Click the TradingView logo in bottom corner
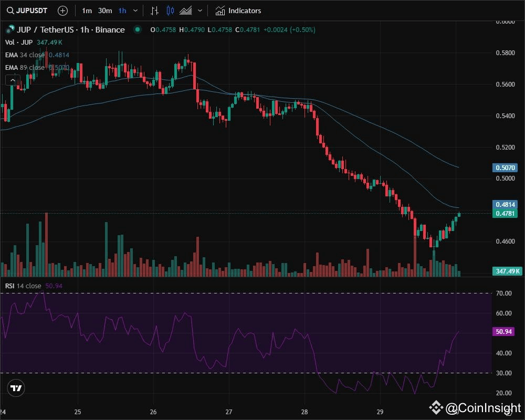The height and width of the screenshot is (420, 525). pos(16,387)
